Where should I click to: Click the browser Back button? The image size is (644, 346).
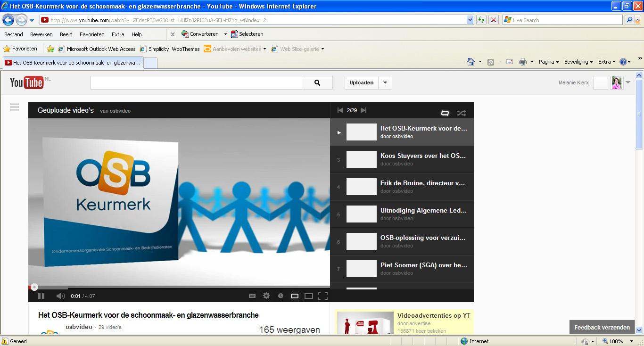click(x=8, y=20)
